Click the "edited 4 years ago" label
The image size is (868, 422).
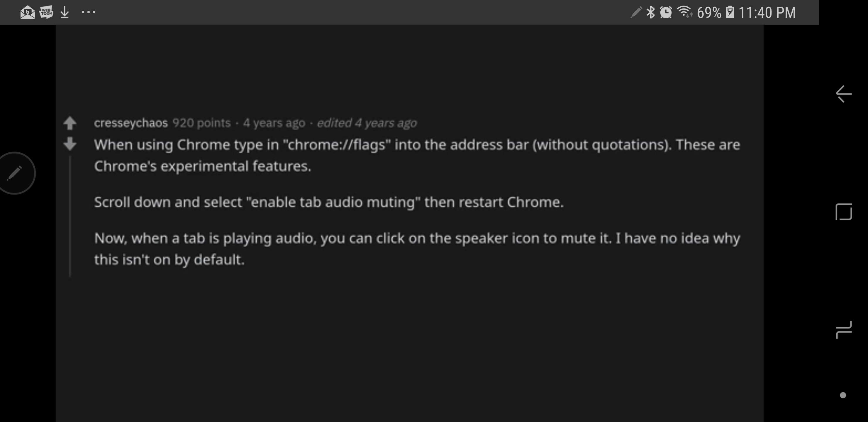click(x=367, y=123)
